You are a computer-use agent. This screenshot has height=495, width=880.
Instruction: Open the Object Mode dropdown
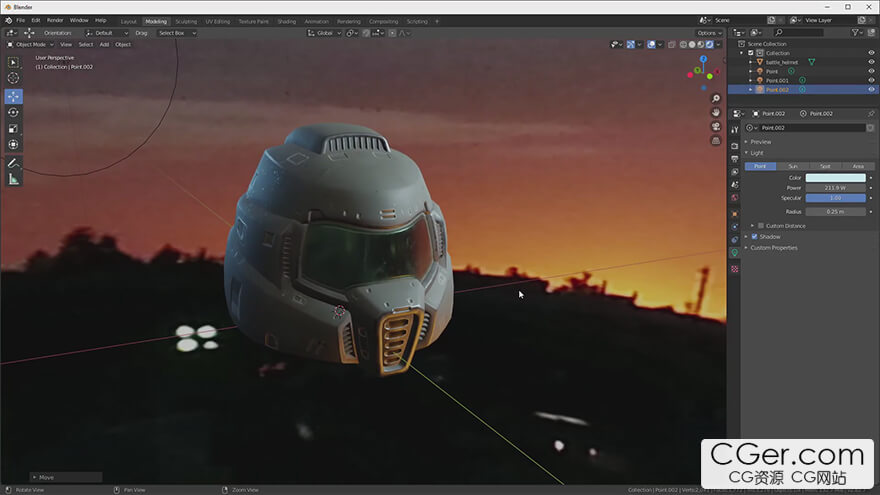pyautogui.click(x=29, y=44)
